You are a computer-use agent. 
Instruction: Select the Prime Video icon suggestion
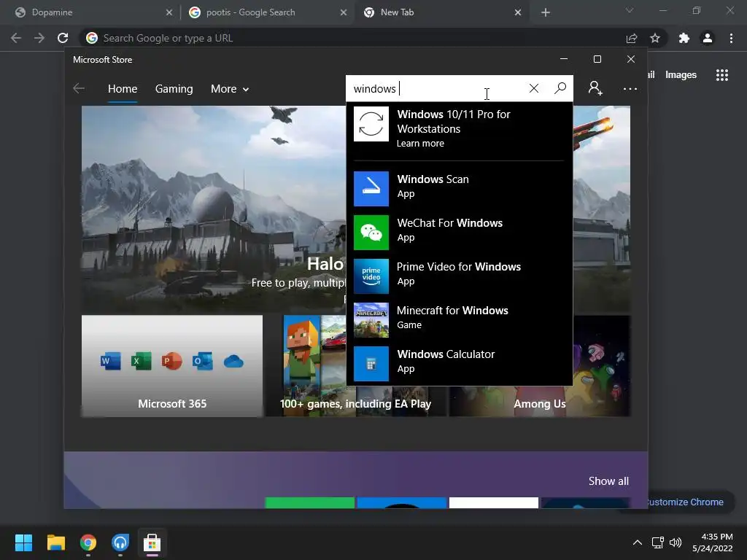tap(371, 276)
